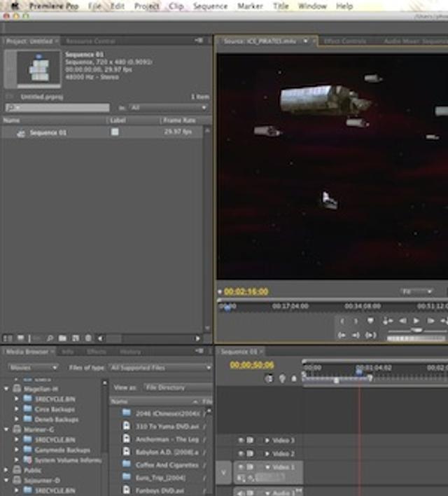Viewport: 448px width, 496px height.
Task: Open the Movies location dropdown in Media Browser
Action: coord(33,368)
